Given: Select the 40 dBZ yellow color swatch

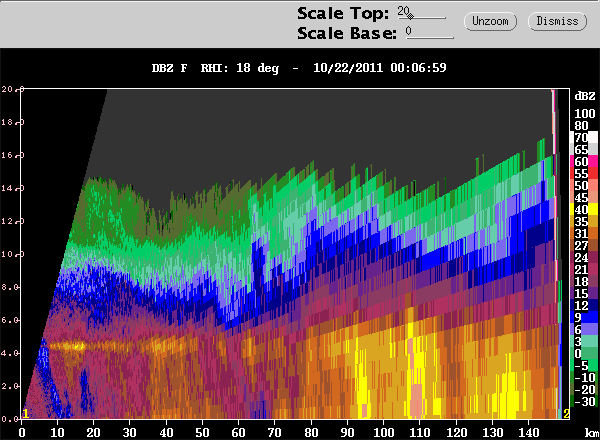Looking at the screenshot, I should coord(584,209).
